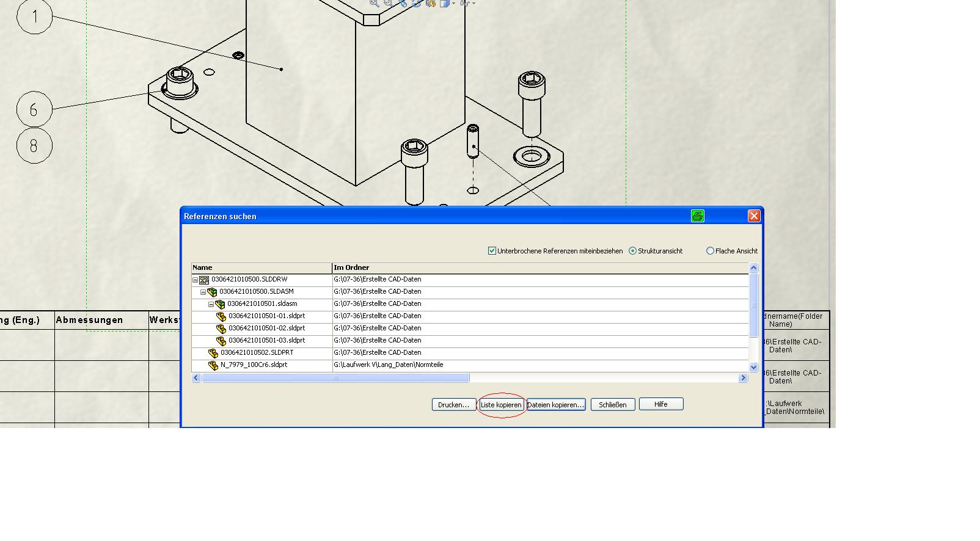Click the Dateien kopieren... button
Image resolution: width=980 pixels, height=541 pixels.
[555, 405]
